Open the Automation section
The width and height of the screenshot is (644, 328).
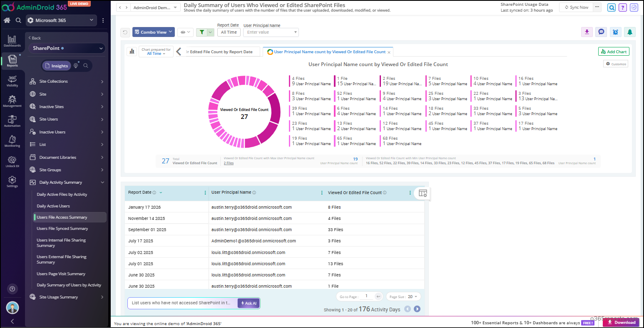pyautogui.click(x=12, y=121)
